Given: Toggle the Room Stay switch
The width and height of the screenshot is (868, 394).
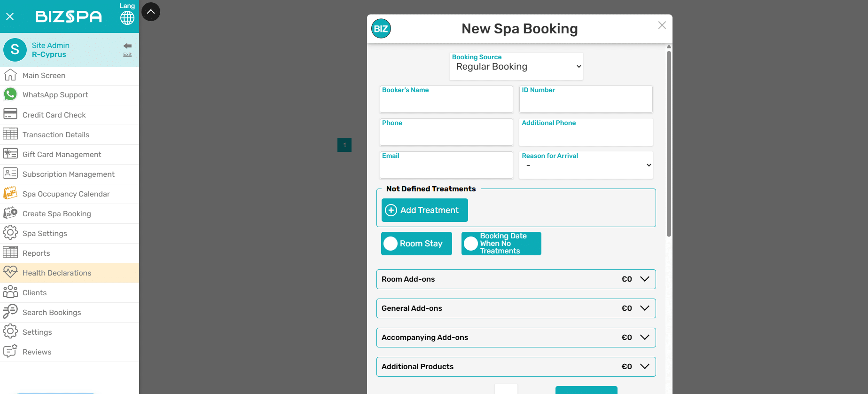Looking at the screenshot, I should 391,244.
